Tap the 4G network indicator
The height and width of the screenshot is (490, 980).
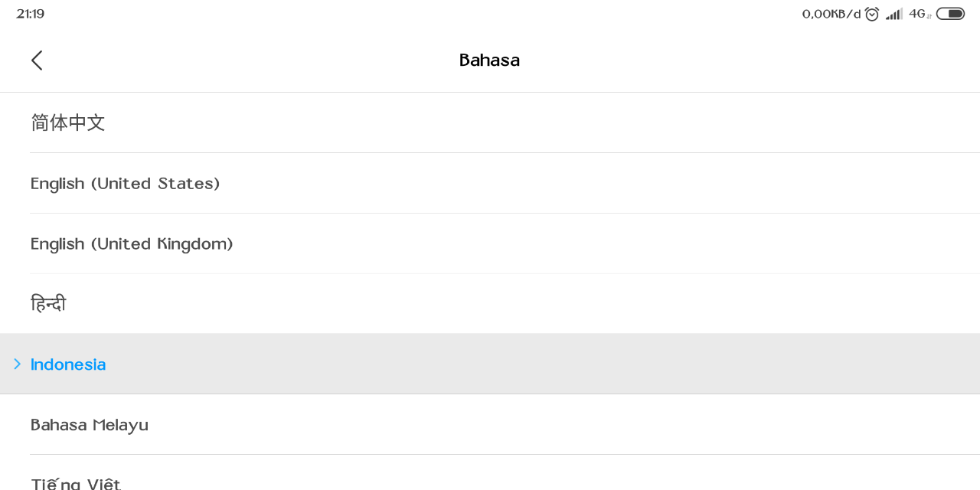click(x=920, y=14)
